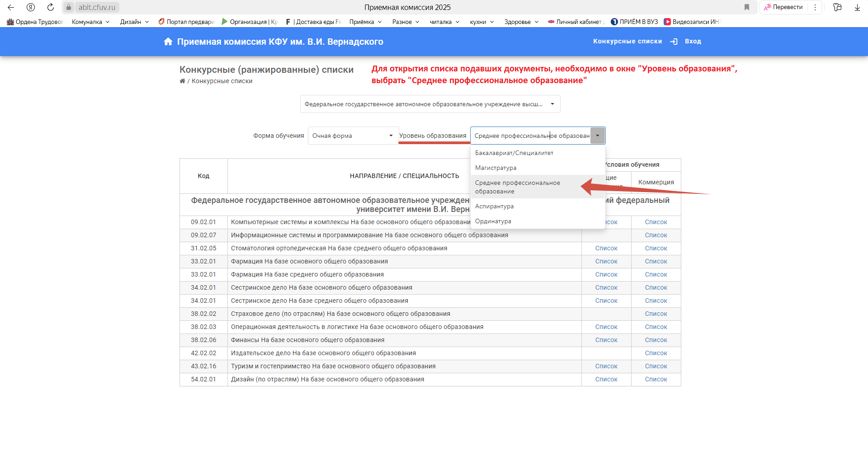Image resolution: width=868 pixels, height=451 pixels.
Task: Click Вход to sign in
Action: click(693, 41)
